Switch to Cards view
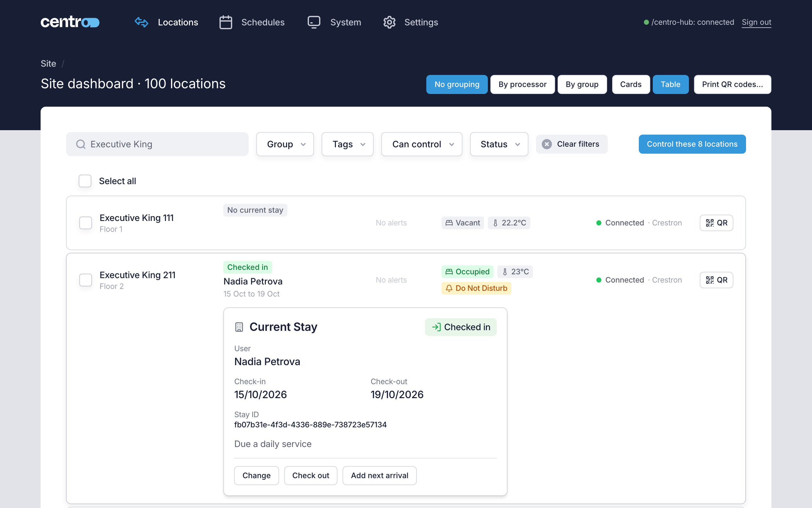 point(631,84)
